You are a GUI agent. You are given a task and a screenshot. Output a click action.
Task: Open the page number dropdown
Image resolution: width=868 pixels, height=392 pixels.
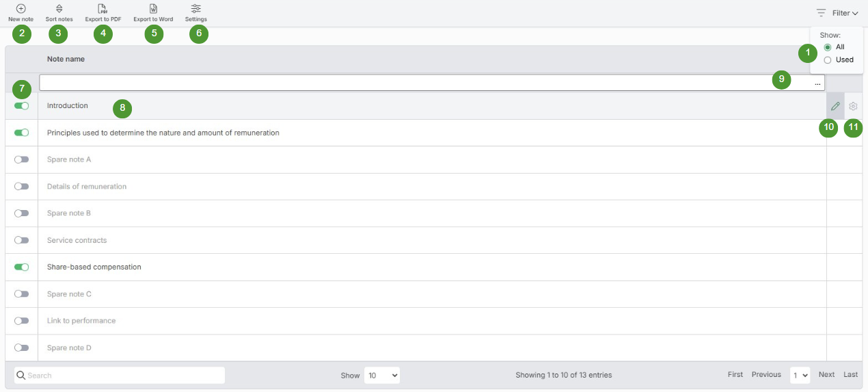pyautogui.click(x=800, y=375)
